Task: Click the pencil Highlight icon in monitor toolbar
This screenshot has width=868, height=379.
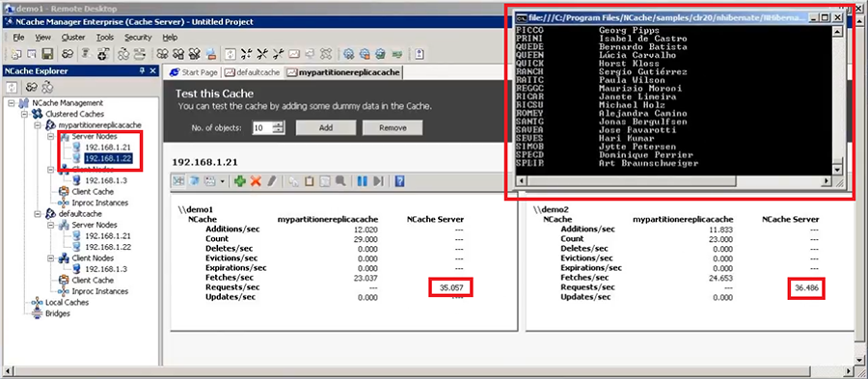Action: 271,181
